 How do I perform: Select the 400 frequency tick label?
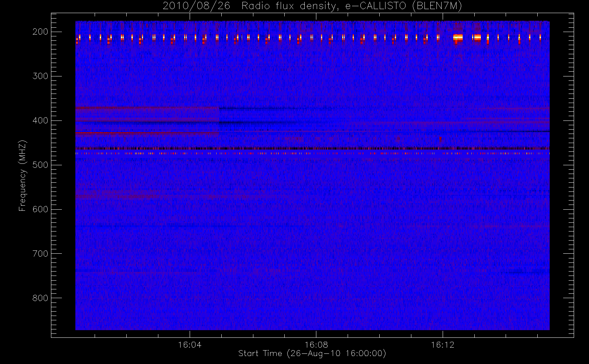pyautogui.click(x=40, y=120)
